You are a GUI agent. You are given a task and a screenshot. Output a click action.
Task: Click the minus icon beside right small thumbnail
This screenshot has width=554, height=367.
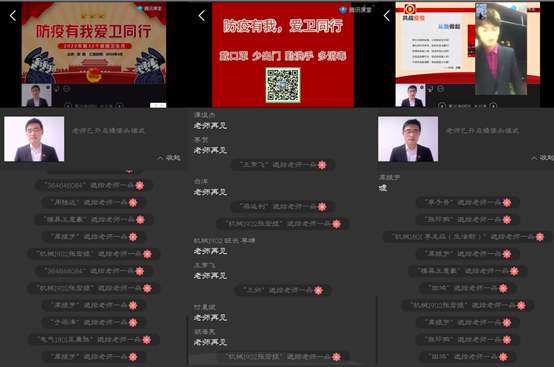tap(441, 89)
